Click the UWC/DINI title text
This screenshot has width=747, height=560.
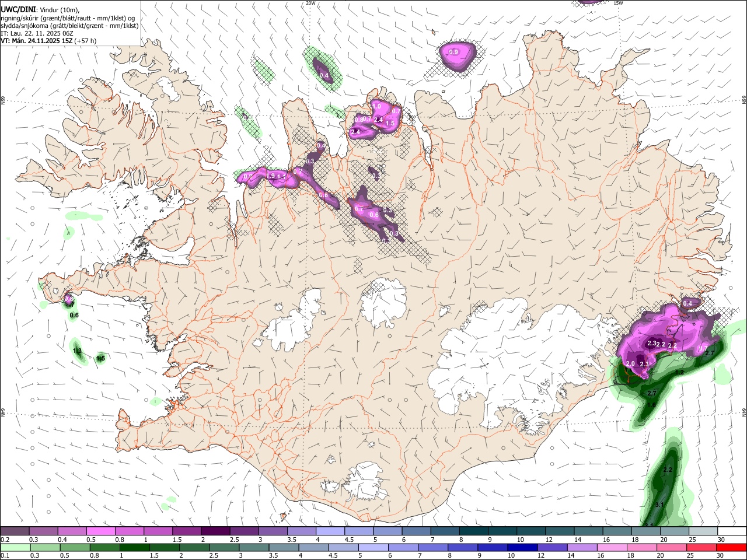click(x=18, y=9)
